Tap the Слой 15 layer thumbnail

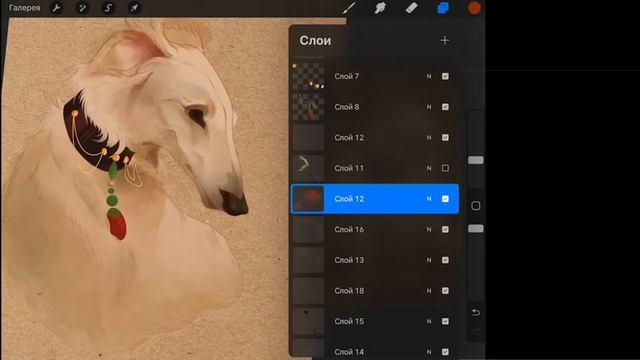pyautogui.click(x=309, y=321)
